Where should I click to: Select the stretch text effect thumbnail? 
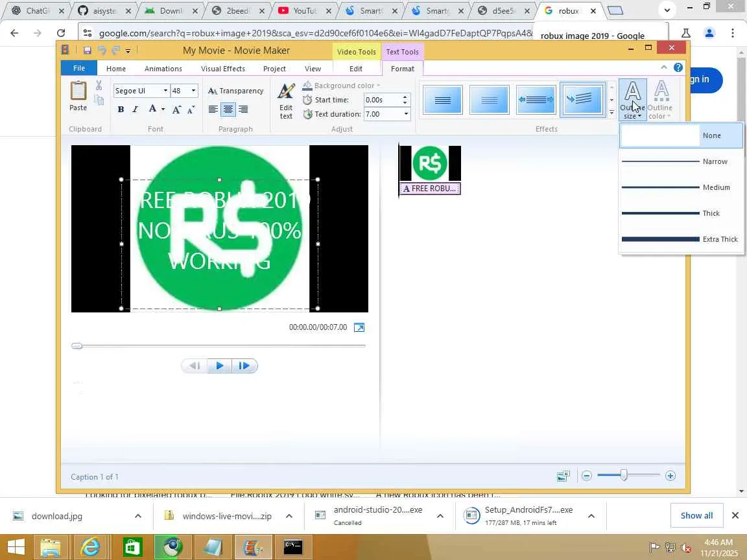tap(536, 100)
